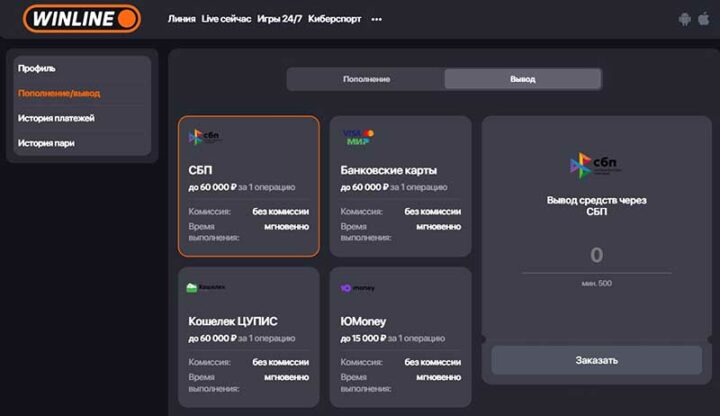Click the large СБП logo in the withdrawal panel
The height and width of the screenshot is (416, 720).
596,165
